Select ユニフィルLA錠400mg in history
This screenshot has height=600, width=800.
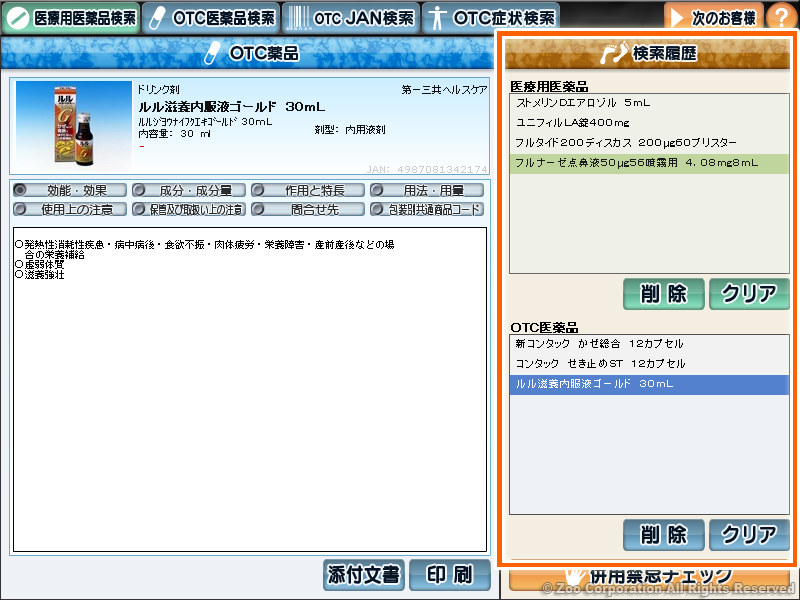(649, 123)
